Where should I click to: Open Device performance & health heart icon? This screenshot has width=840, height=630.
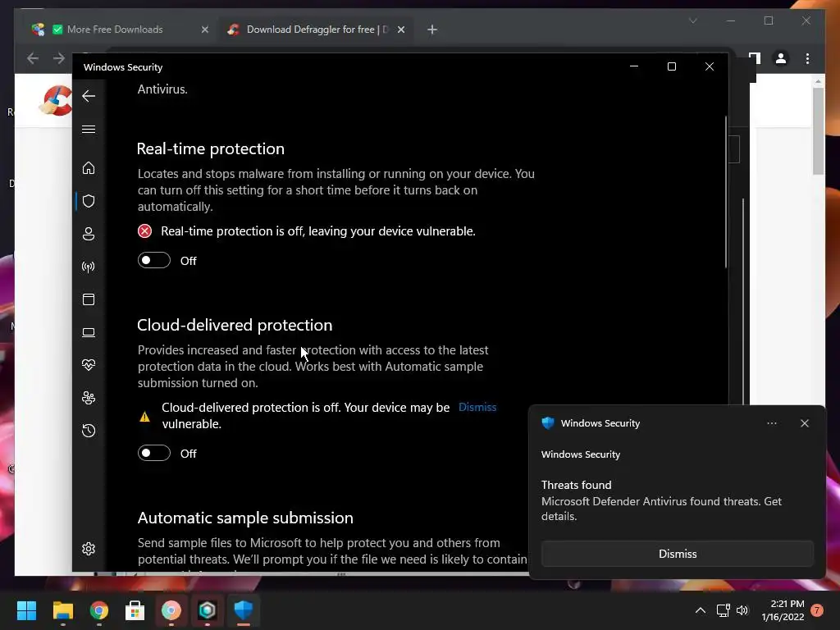(x=89, y=365)
